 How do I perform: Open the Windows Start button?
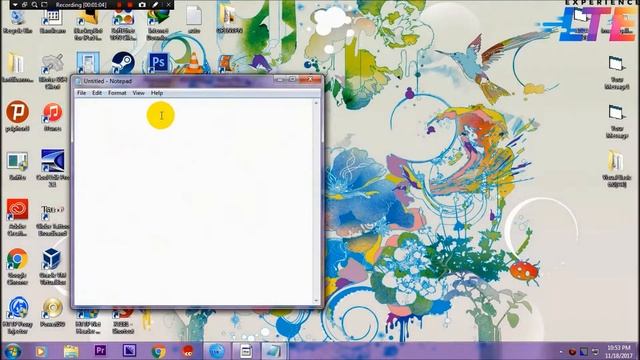pos(12,351)
